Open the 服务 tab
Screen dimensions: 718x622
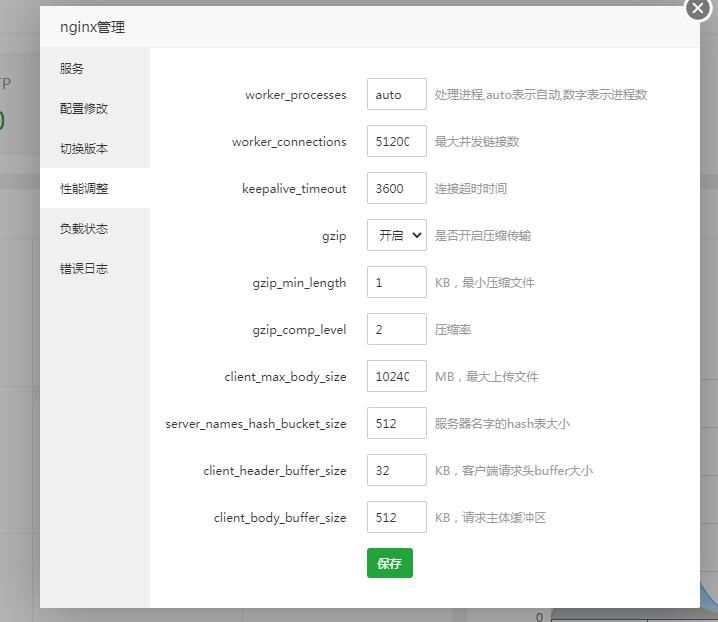click(72, 69)
